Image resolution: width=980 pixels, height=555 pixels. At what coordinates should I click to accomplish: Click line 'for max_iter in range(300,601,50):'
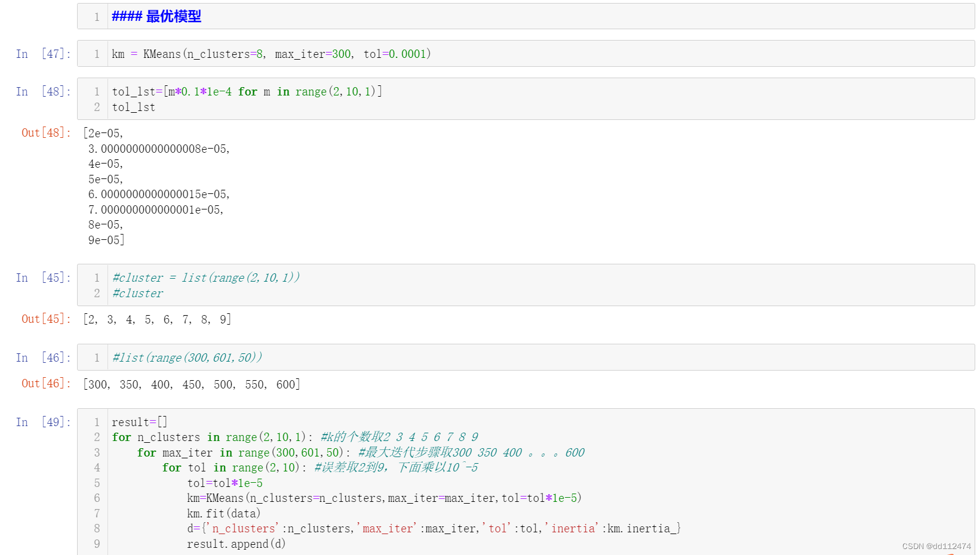click(244, 453)
